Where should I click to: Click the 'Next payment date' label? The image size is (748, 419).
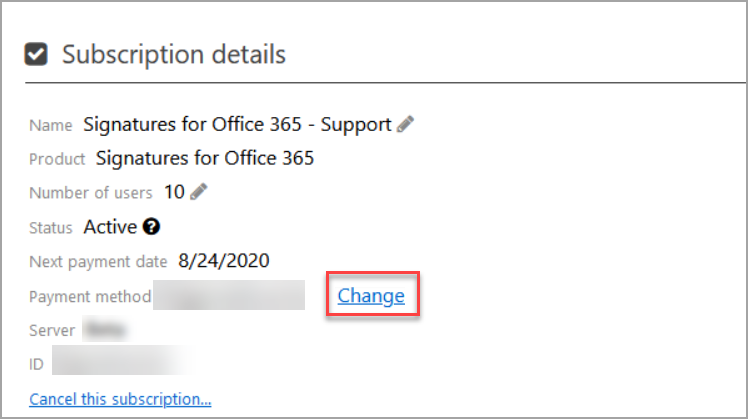[99, 263]
